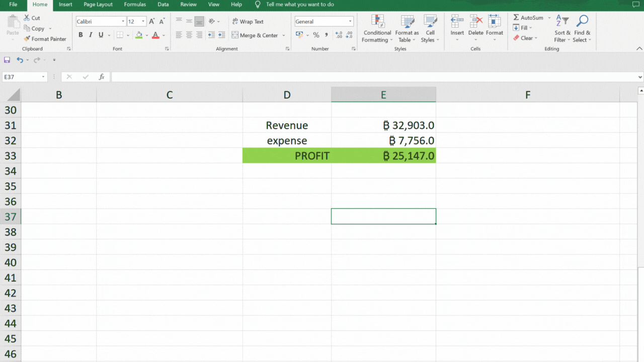Click Tell me what you want to do
The width and height of the screenshot is (644, 362).
click(300, 5)
